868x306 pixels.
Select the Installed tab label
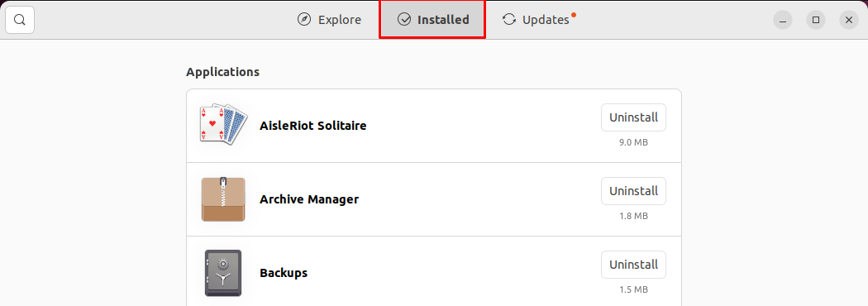click(443, 20)
